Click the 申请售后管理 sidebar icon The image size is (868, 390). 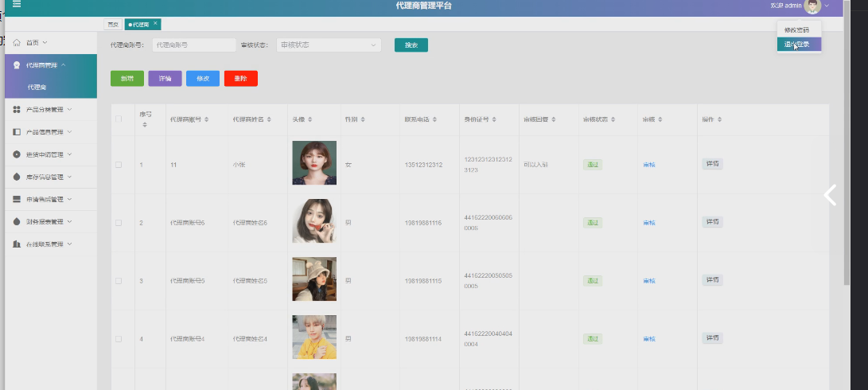pyautogui.click(x=17, y=199)
